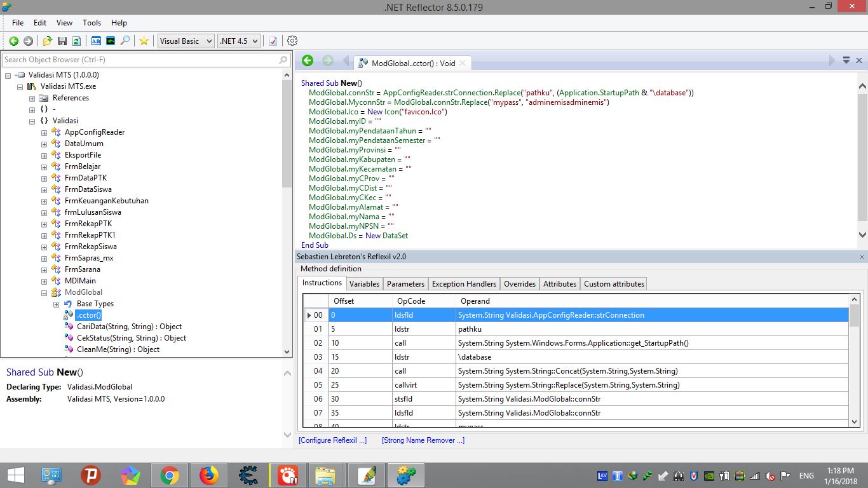Click the red screen recorder taskbar icon

click(x=287, y=475)
